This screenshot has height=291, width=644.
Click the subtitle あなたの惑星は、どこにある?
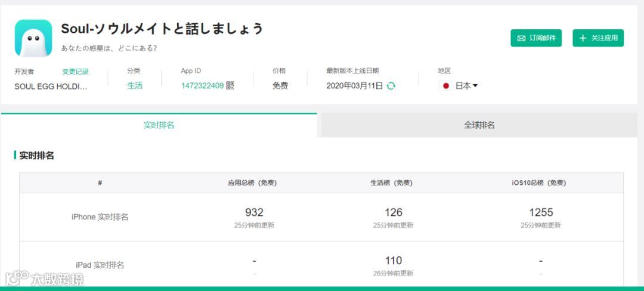(109, 48)
